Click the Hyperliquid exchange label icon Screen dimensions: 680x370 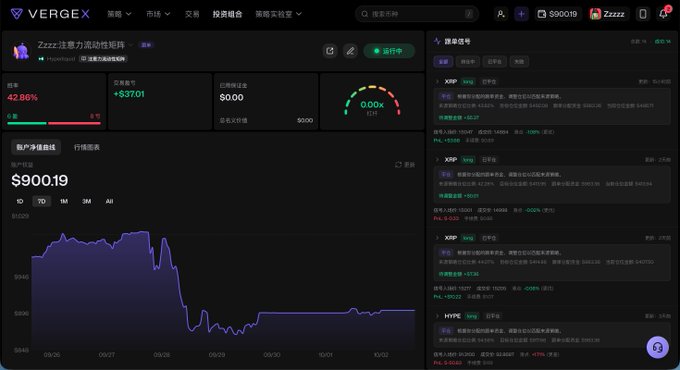(x=41, y=59)
